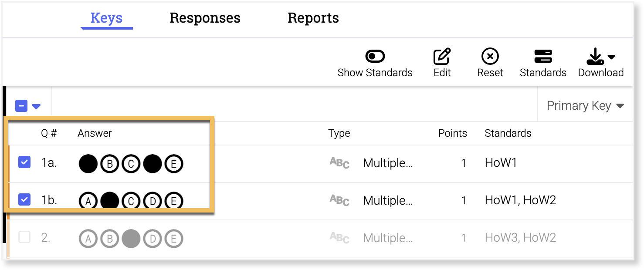Click the Edit pencil icon
Screen dimensions: 644x270
pos(442,57)
